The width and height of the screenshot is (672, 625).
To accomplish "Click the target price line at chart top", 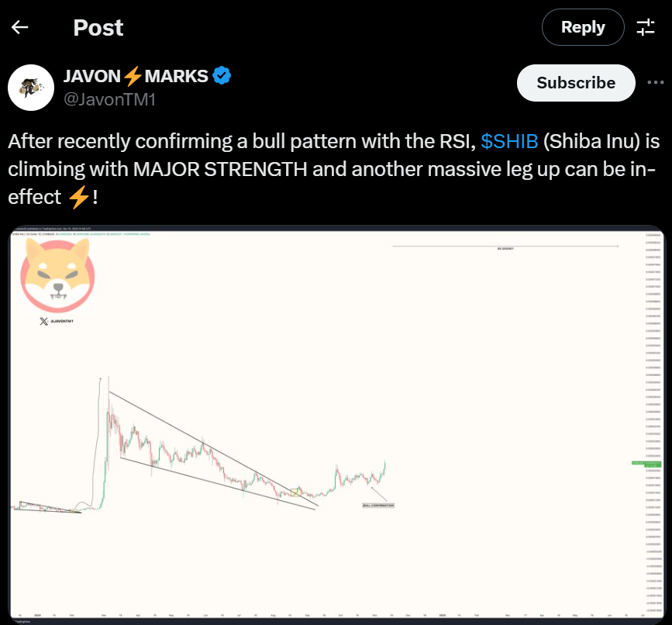I will 505,247.
